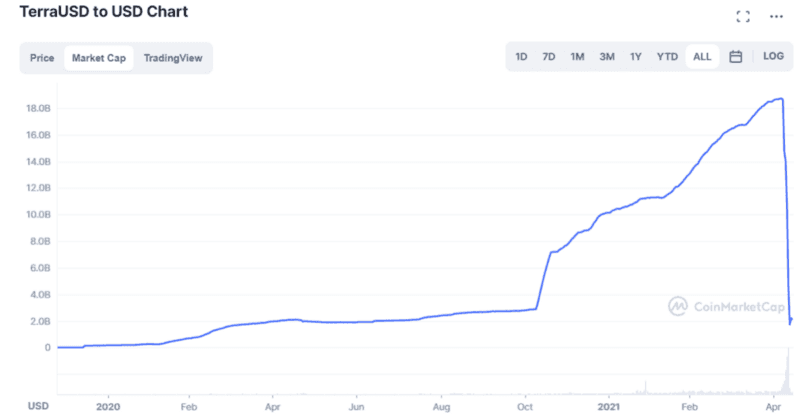Screen dimensions: 800x416
Task: Open the fullscreen chart icon
Action: pyautogui.click(x=743, y=16)
